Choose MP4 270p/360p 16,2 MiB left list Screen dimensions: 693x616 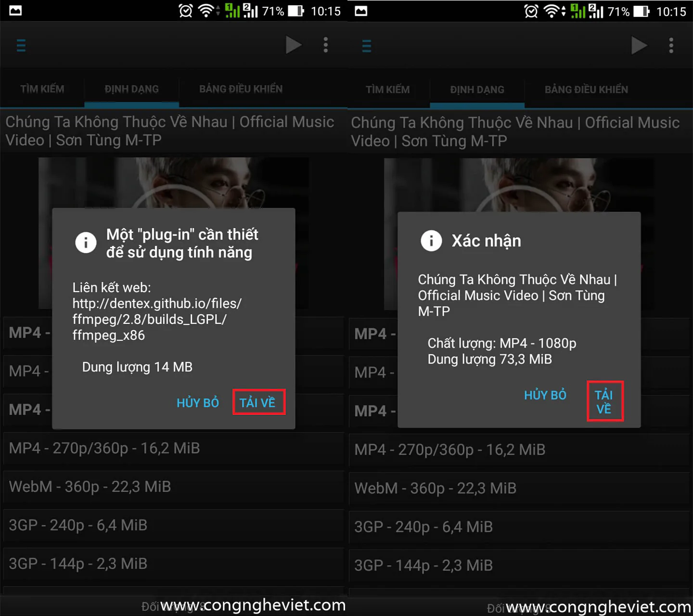tap(173, 449)
